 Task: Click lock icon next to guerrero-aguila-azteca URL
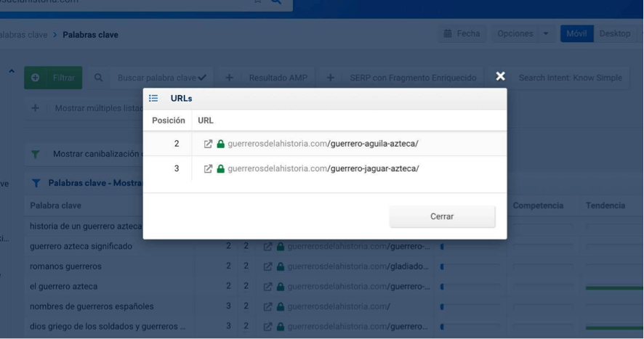point(220,144)
